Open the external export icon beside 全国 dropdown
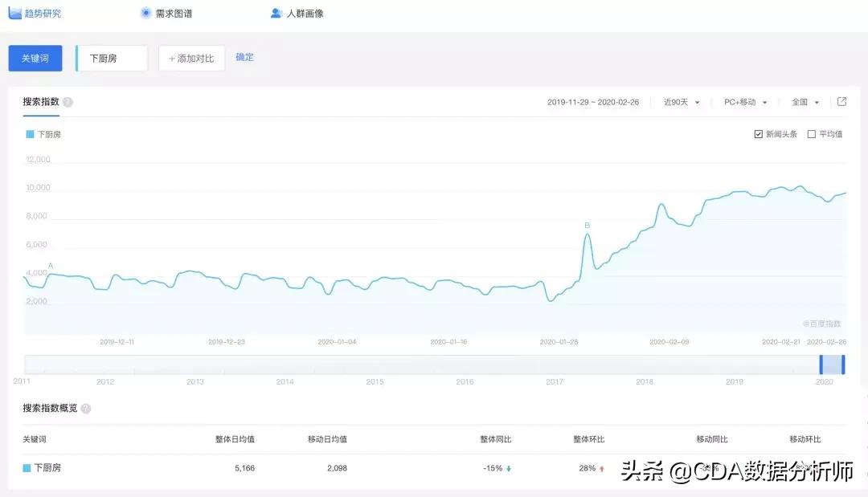Viewport: 868px width, 497px height. click(x=841, y=102)
